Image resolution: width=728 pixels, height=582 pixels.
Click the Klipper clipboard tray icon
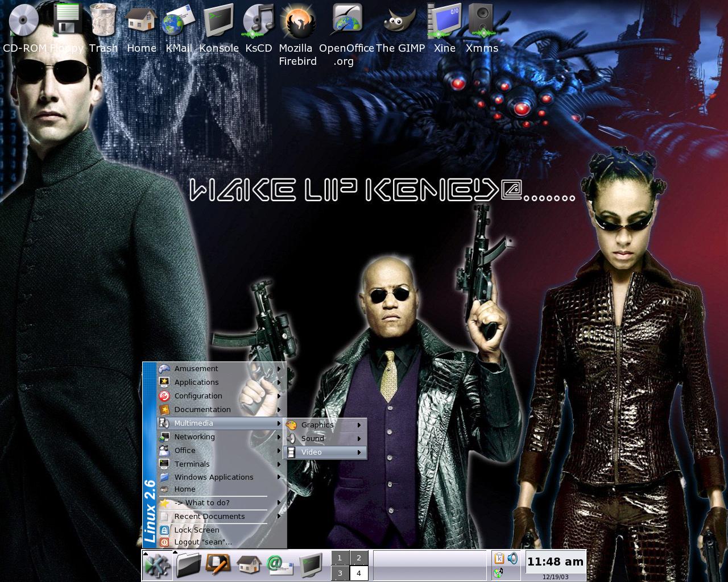click(499, 558)
